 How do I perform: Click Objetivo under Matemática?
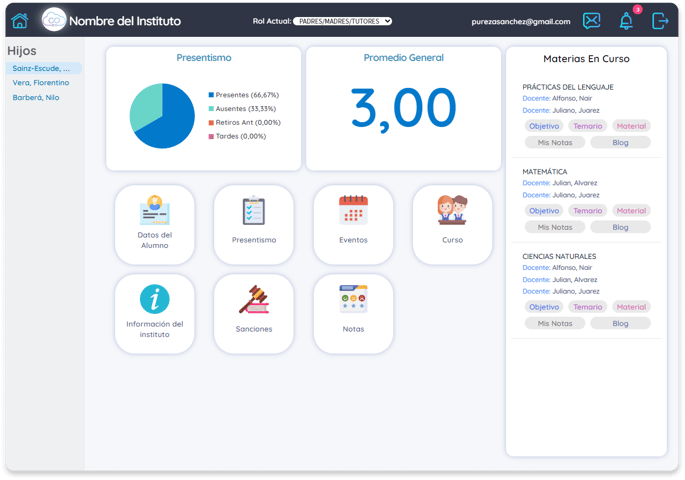[544, 211]
